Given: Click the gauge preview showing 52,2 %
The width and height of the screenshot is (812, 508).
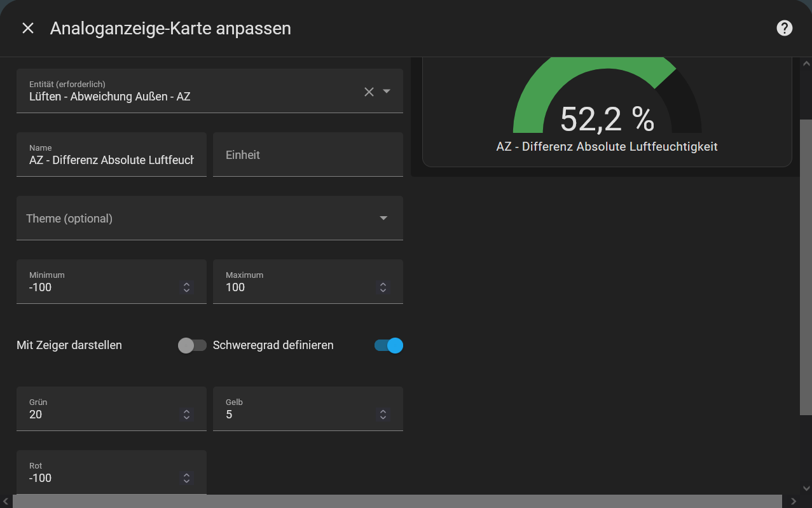Looking at the screenshot, I should [x=607, y=111].
